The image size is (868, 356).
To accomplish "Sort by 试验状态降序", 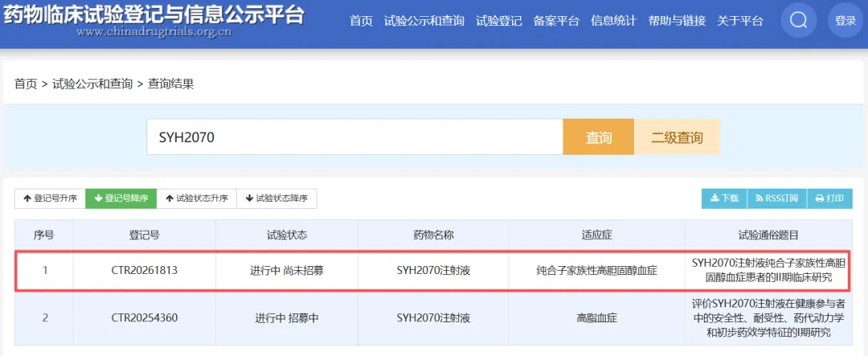I will [276, 198].
